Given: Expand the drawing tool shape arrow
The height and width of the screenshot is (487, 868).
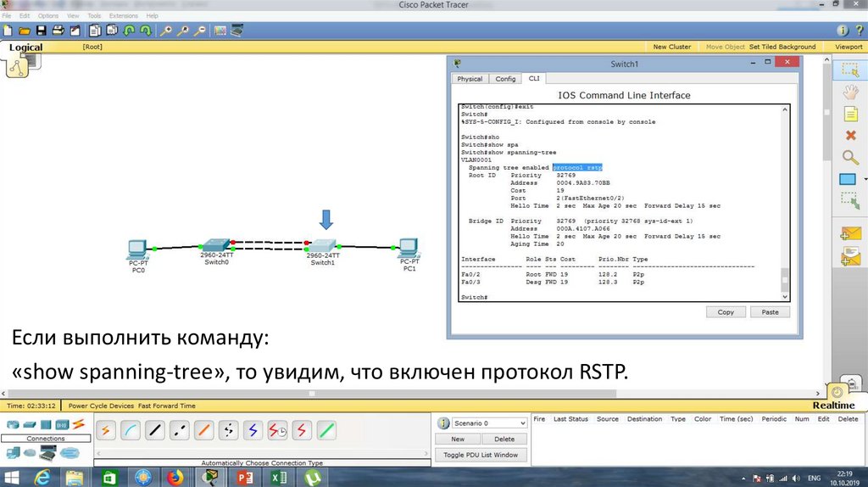Looking at the screenshot, I should tap(865, 179).
